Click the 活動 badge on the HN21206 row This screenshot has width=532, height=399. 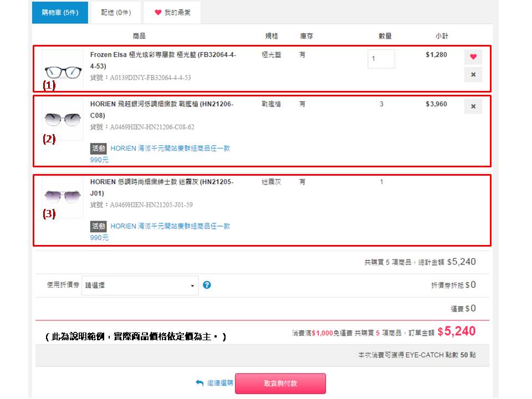point(99,149)
